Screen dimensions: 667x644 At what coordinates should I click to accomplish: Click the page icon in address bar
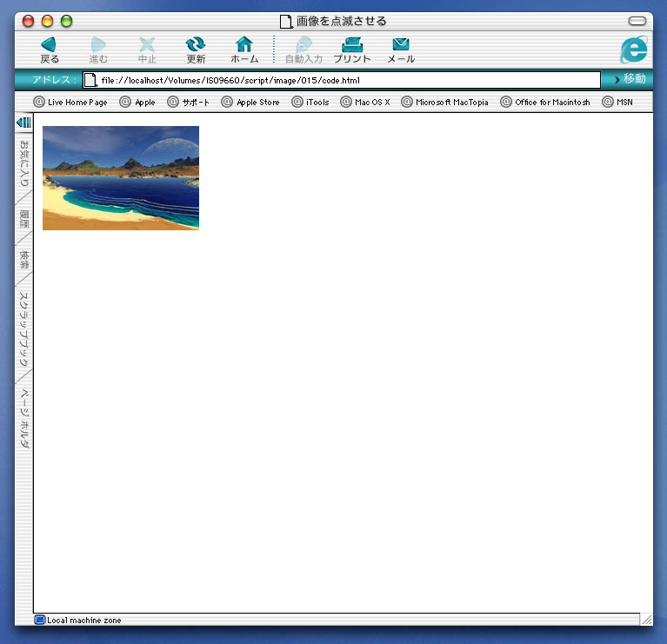(x=90, y=80)
